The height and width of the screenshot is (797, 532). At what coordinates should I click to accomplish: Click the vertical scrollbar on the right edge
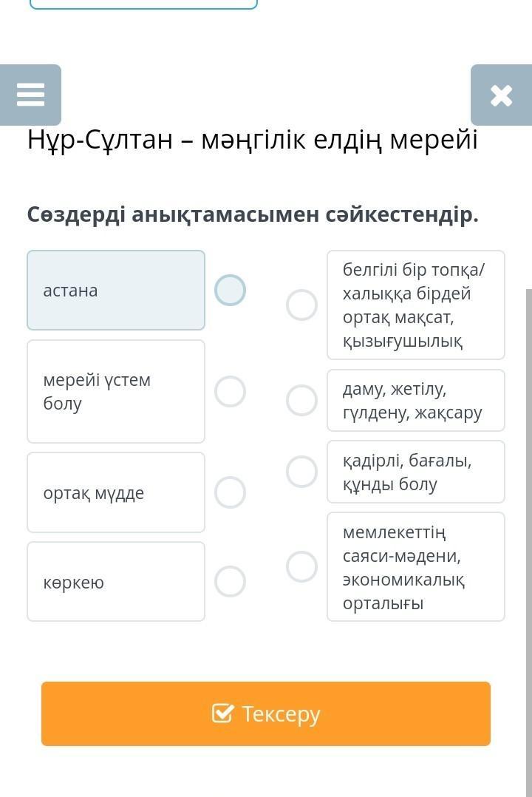529,543
